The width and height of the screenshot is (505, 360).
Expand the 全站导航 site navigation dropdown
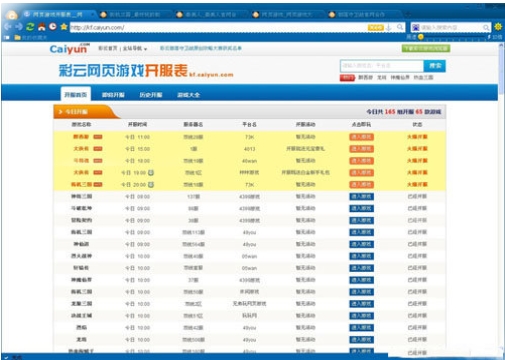pyautogui.click(x=135, y=49)
